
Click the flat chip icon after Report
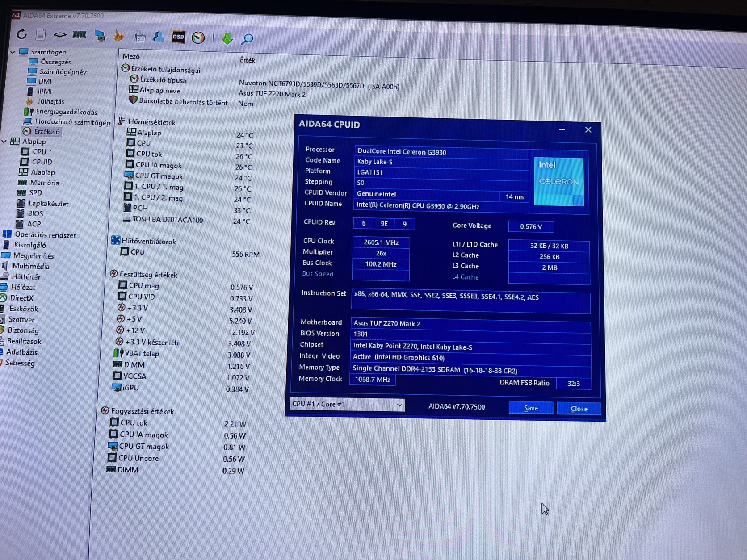coord(60,34)
